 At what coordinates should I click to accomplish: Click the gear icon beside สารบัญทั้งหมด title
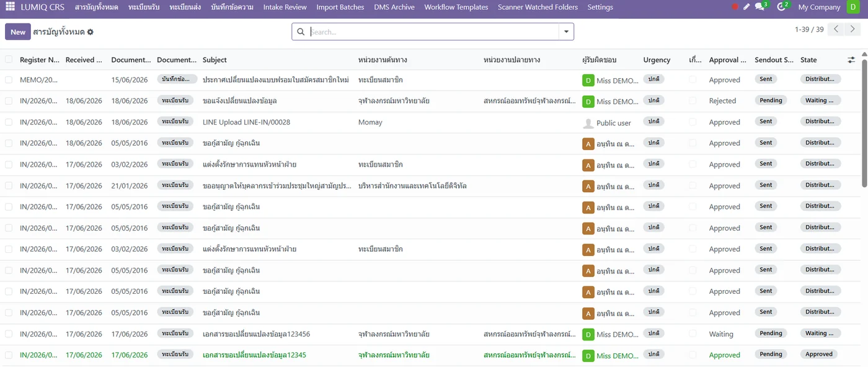91,32
